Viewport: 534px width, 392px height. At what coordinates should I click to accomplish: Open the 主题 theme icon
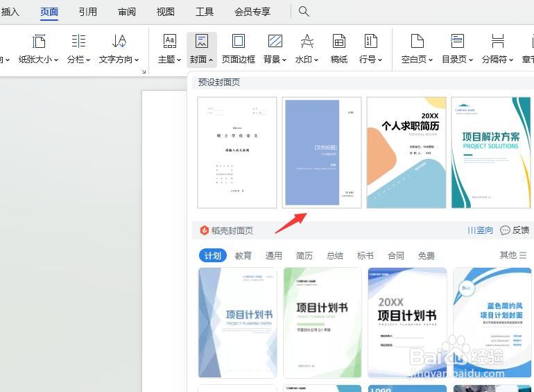click(x=170, y=41)
